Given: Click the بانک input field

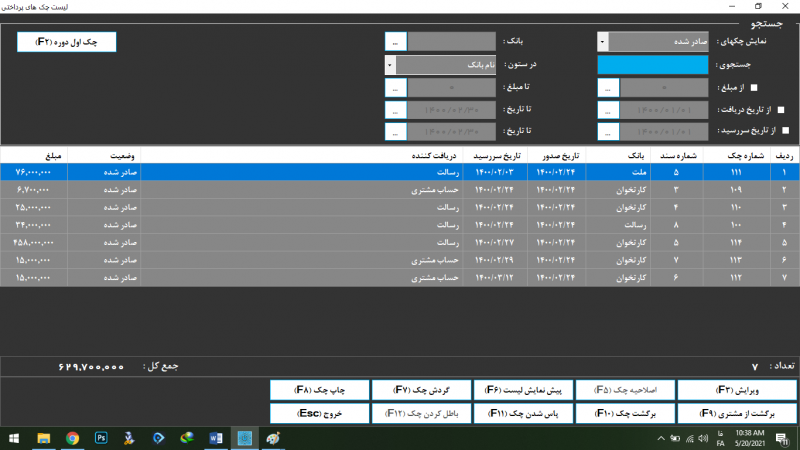Looking at the screenshot, I should pyautogui.click(x=452, y=42).
